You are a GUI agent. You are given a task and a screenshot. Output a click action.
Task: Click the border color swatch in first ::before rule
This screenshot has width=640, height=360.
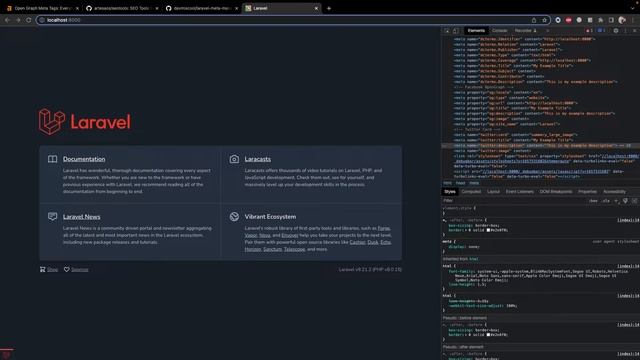[x=488, y=230]
